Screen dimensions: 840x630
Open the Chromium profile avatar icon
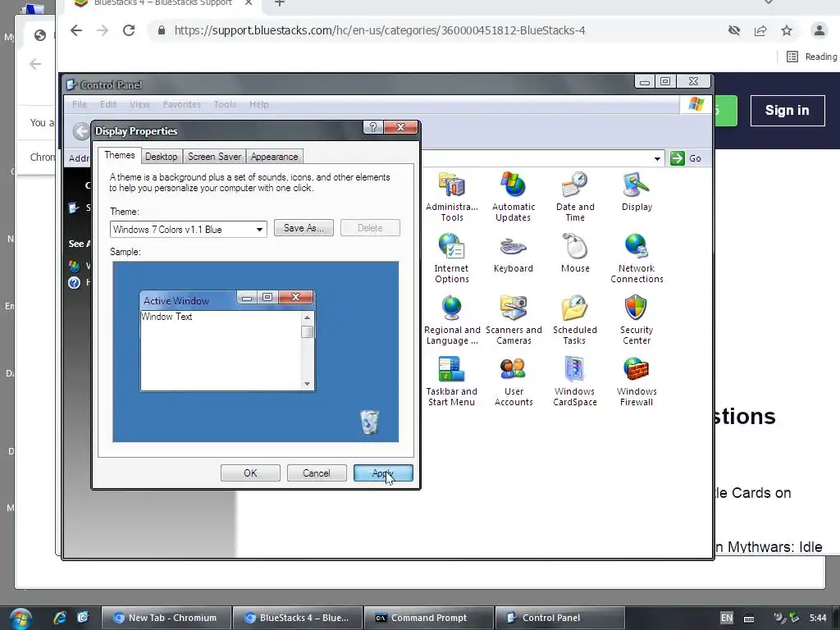(x=819, y=30)
